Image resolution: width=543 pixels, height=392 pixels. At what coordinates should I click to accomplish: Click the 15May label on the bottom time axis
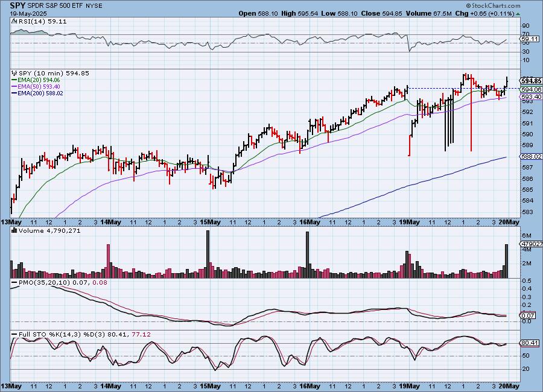point(210,386)
